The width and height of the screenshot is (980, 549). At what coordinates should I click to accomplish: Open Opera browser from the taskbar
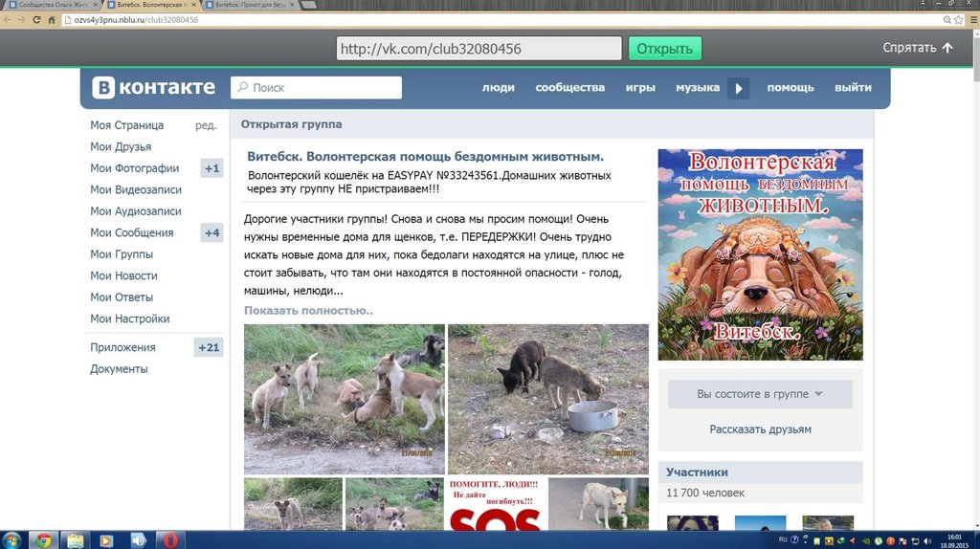[x=170, y=540]
